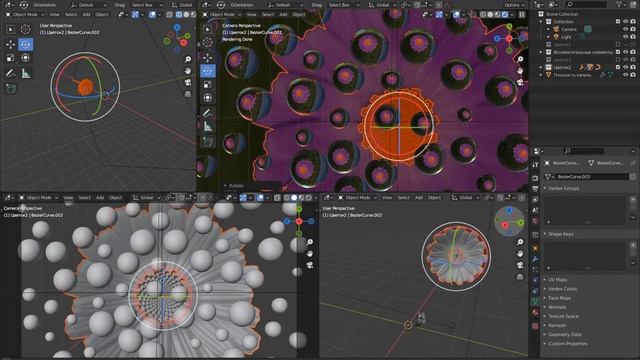Open Select menu in top-left viewport
Viewport: 640px width, 360px height.
[71, 14]
